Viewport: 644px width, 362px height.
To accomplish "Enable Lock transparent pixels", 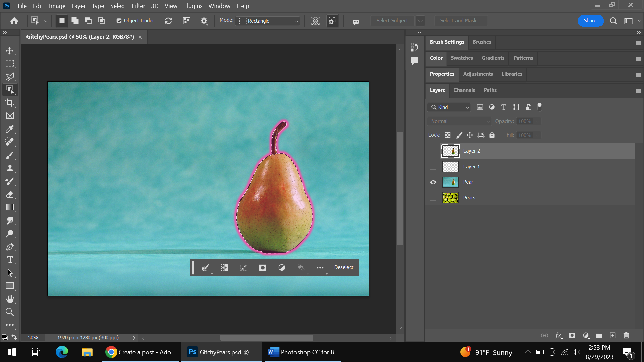I will [447, 135].
